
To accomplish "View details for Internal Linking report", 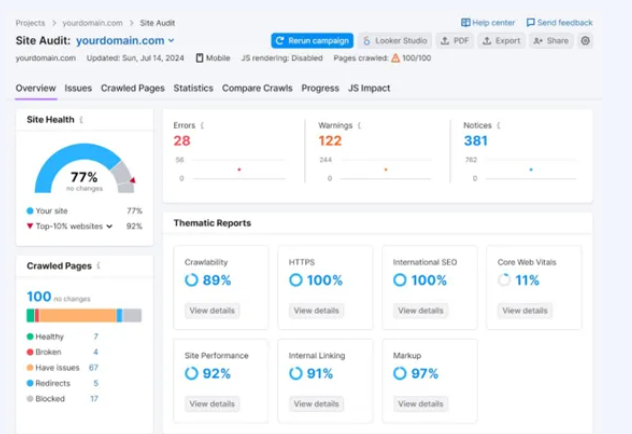I will click(x=316, y=404).
